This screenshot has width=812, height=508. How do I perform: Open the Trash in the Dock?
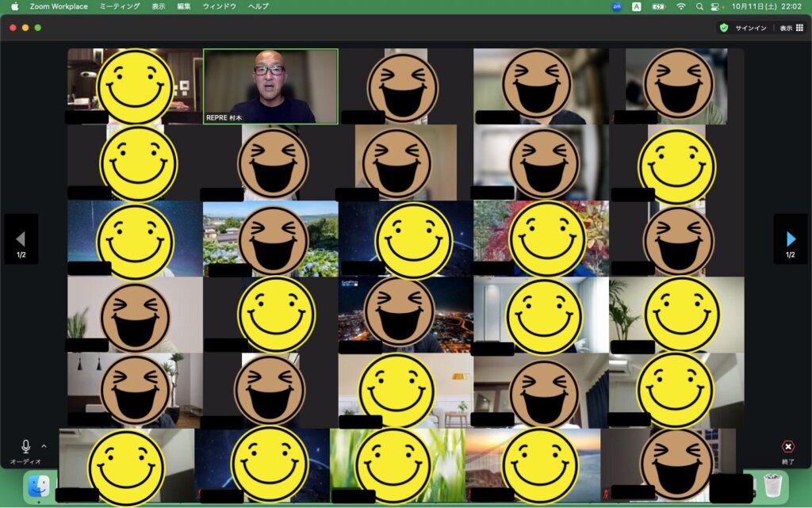coord(772,485)
